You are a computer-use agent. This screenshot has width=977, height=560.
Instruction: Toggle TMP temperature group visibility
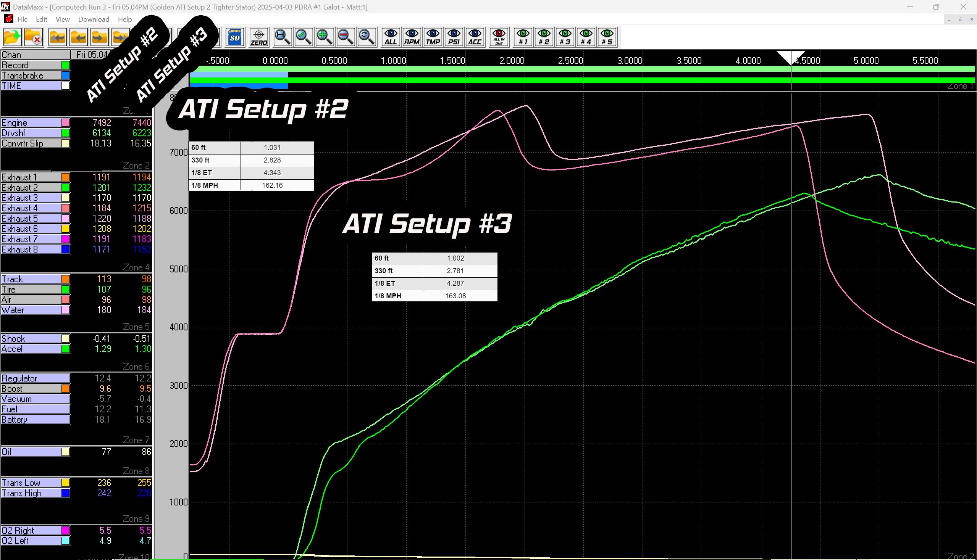(433, 37)
